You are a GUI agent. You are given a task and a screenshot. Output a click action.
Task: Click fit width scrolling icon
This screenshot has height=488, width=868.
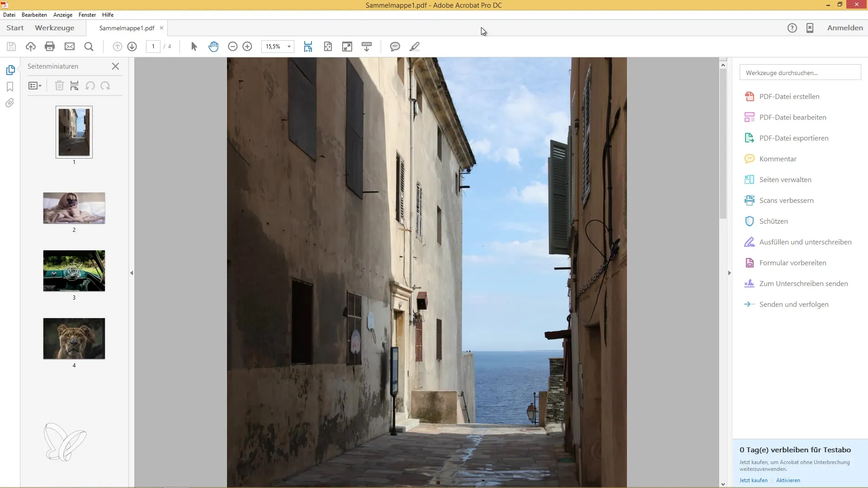point(308,47)
